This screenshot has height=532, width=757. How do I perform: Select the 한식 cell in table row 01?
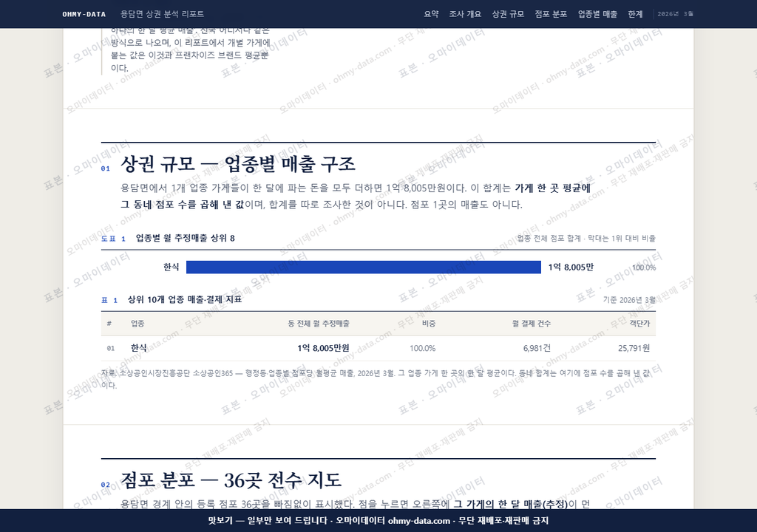[x=138, y=347]
